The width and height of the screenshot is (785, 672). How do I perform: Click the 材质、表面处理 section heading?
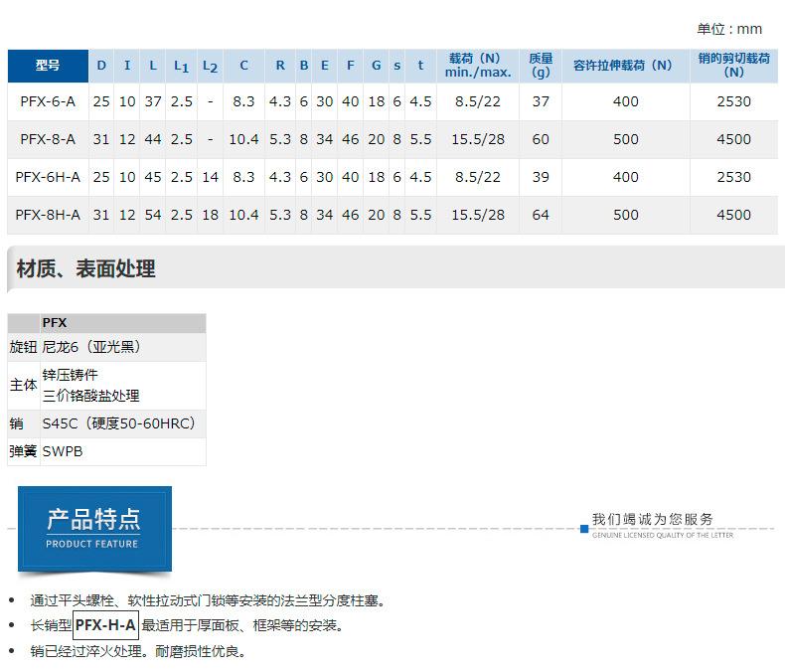coord(85,268)
